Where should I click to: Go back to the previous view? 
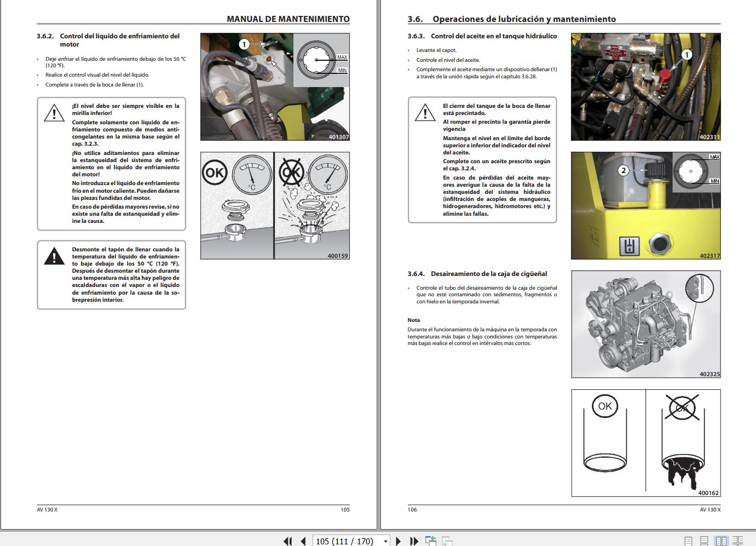click(430, 541)
